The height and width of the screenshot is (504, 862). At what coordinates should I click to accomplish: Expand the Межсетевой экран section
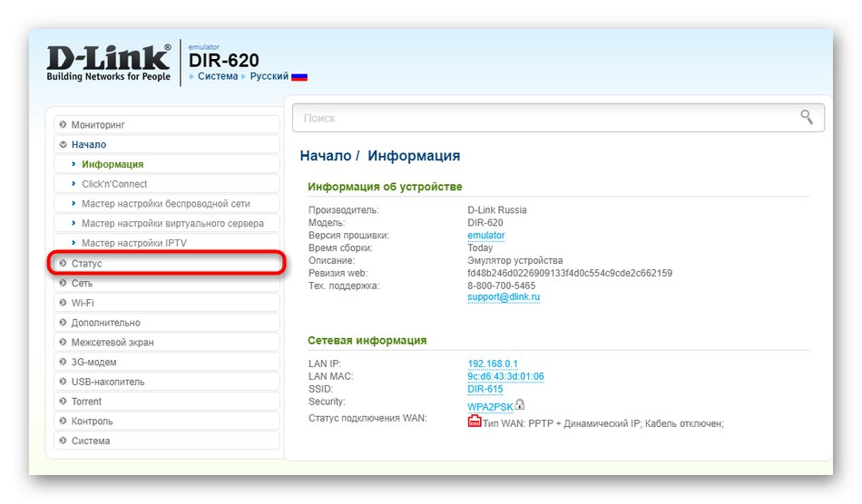167,343
